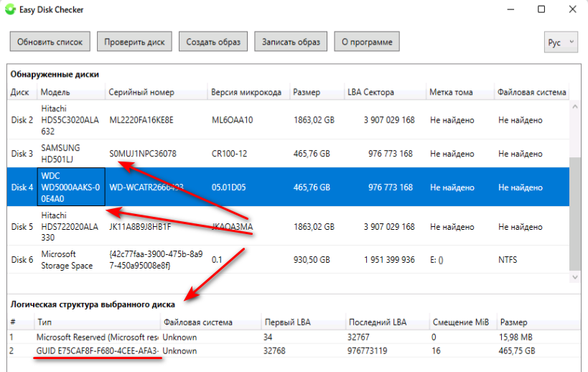The width and height of the screenshot is (588, 372).
Task: Click the Файловая система header in disks list
Action: click(x=532, y=92)
